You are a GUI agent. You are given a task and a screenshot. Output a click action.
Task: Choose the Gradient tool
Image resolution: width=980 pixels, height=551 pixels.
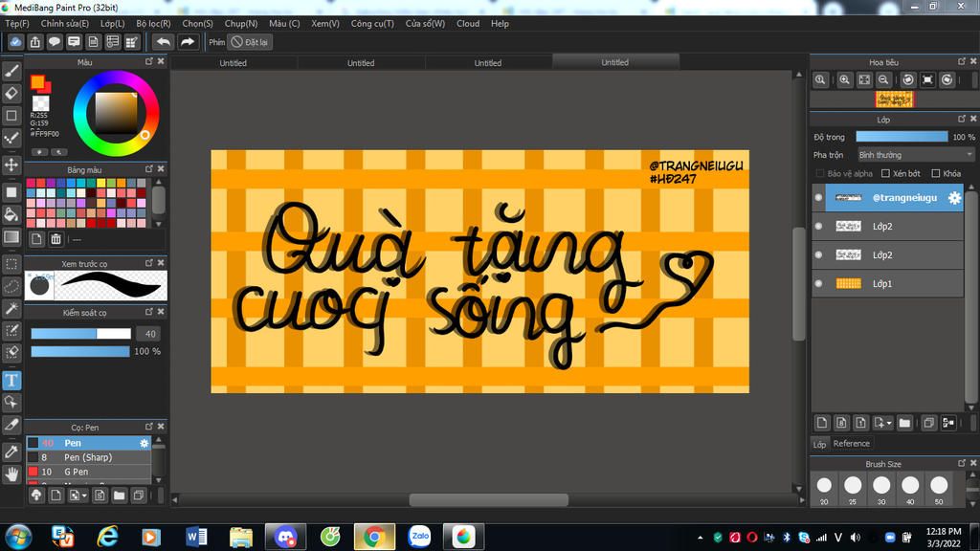pyautogui.click(x=11, y=237)
